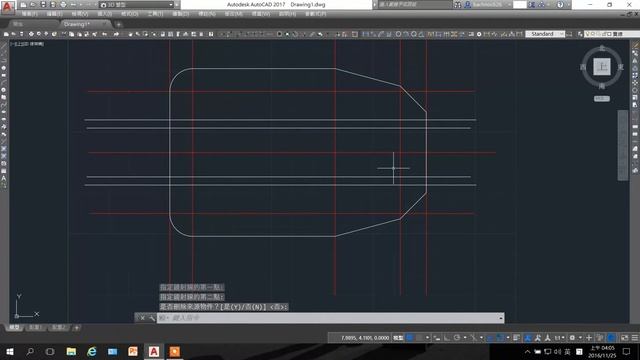The height and width of the screenshot is (360, 640).
Task: Select the Line tool in the Draw toolbar
Action: point(4,46)
